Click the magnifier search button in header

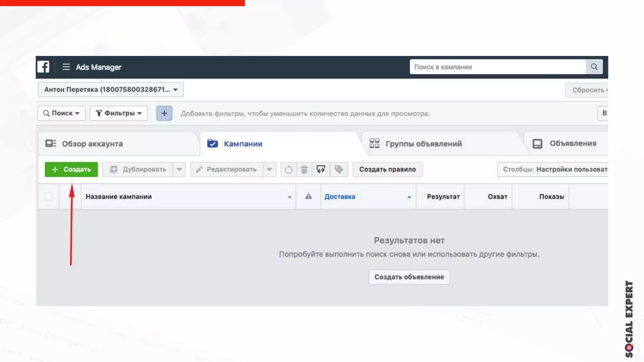(594, 67)
